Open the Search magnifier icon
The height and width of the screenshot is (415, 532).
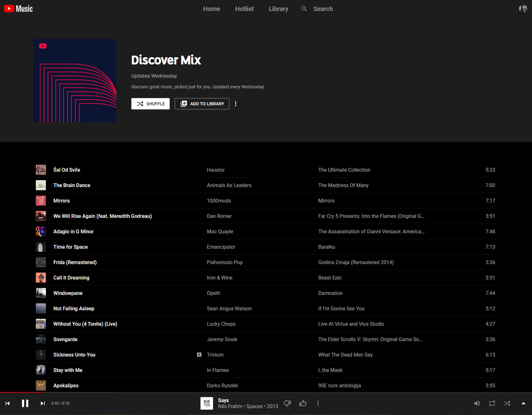(x=304, y=9)
